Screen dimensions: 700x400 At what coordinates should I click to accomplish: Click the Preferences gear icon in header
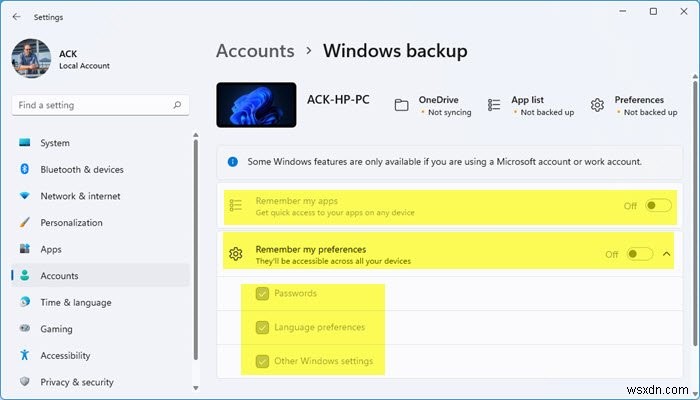[597, 105]
